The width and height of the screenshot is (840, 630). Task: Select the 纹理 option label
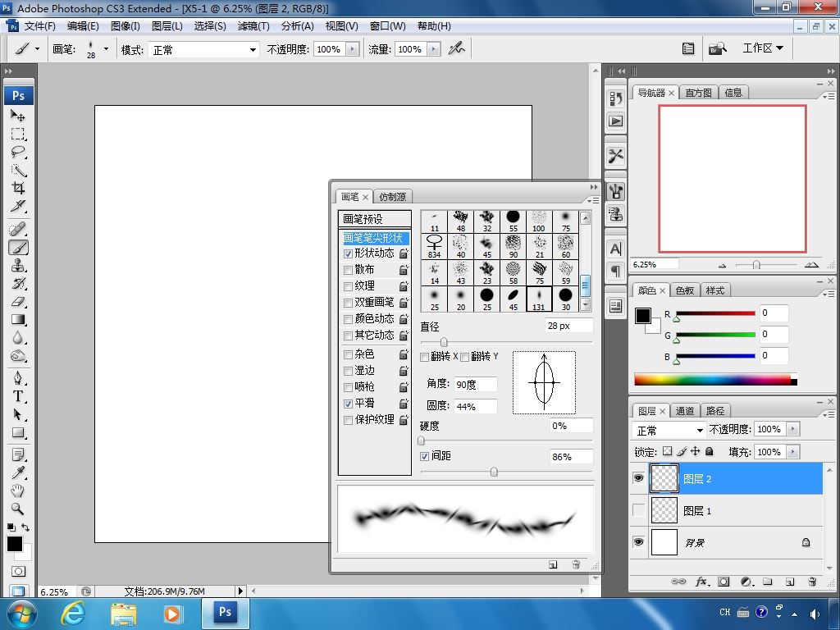coord(364,286)
